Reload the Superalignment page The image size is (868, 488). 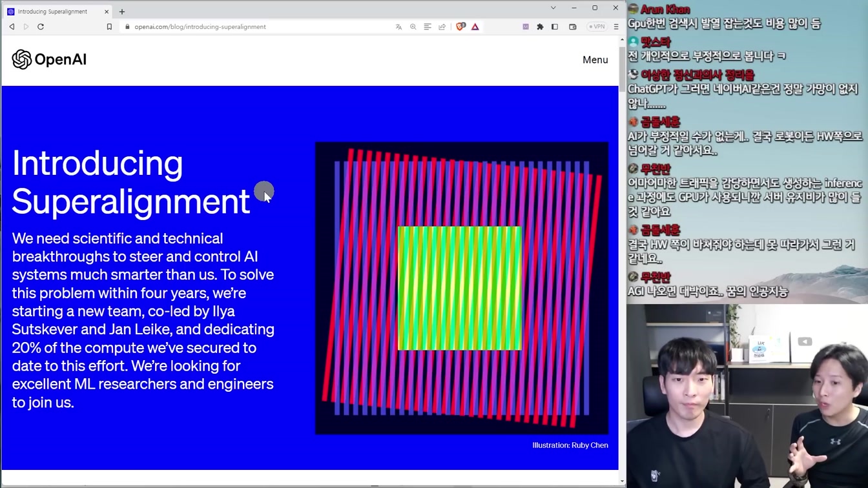(x=41, y=26)
